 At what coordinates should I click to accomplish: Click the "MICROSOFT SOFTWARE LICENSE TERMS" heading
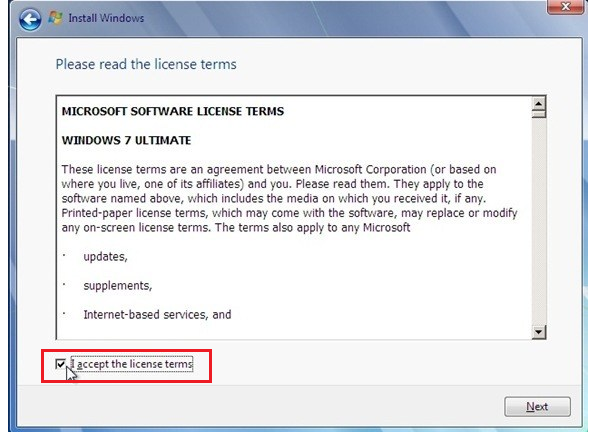172,111
